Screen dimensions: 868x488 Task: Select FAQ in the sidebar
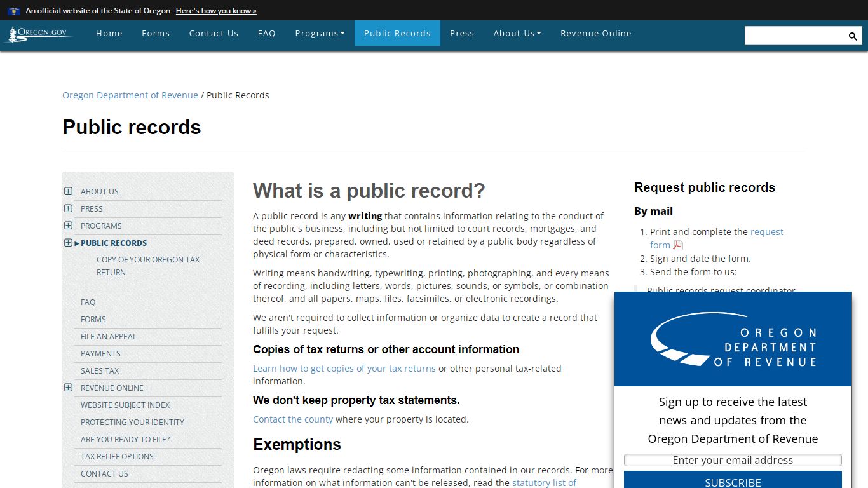tap(88, 302)
